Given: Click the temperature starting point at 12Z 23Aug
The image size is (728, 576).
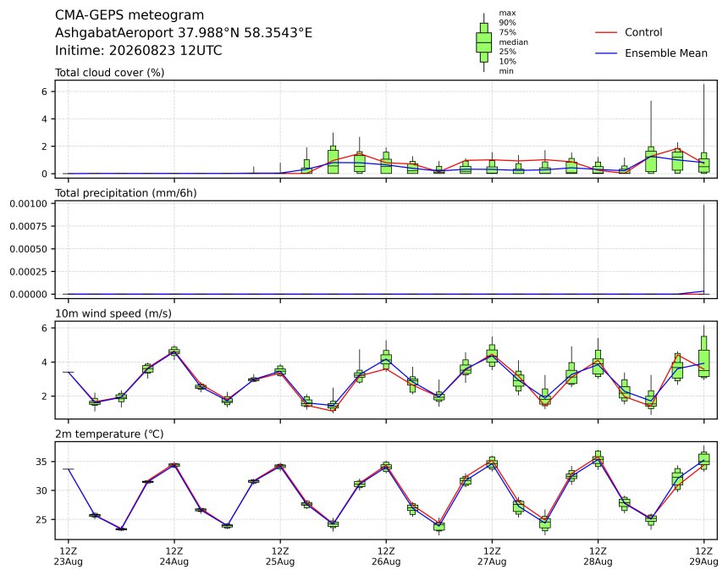Looking at the screenshot, I should [69, 469].
